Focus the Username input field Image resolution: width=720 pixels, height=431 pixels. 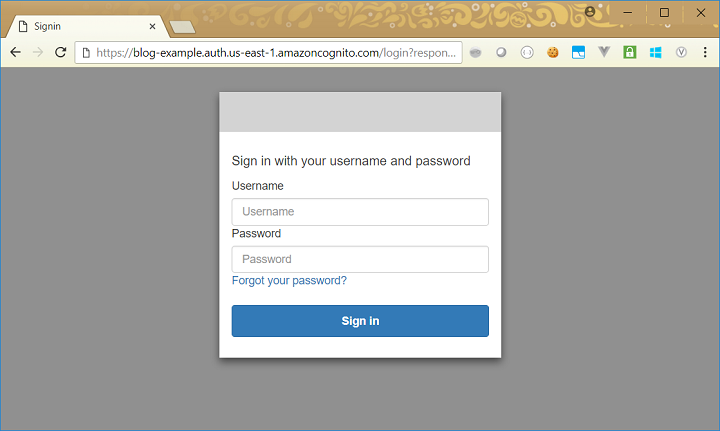tap(360, 212)
